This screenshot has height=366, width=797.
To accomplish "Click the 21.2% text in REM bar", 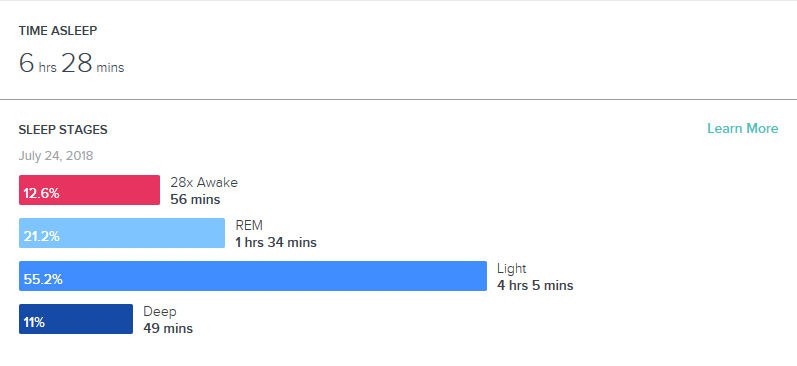I will coord(42,236).
